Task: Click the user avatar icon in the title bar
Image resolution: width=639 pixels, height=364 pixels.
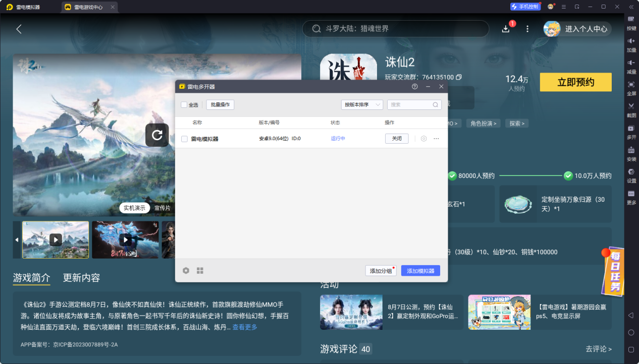Action: pyautogui.click(x=551, y=7)
